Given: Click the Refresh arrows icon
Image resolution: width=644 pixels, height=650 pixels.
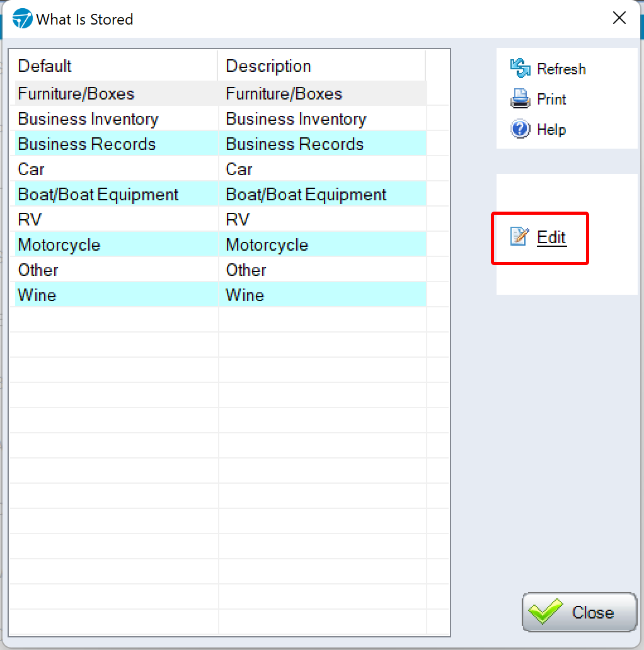Looking at the screenshot, I should [x=520, y=69].
